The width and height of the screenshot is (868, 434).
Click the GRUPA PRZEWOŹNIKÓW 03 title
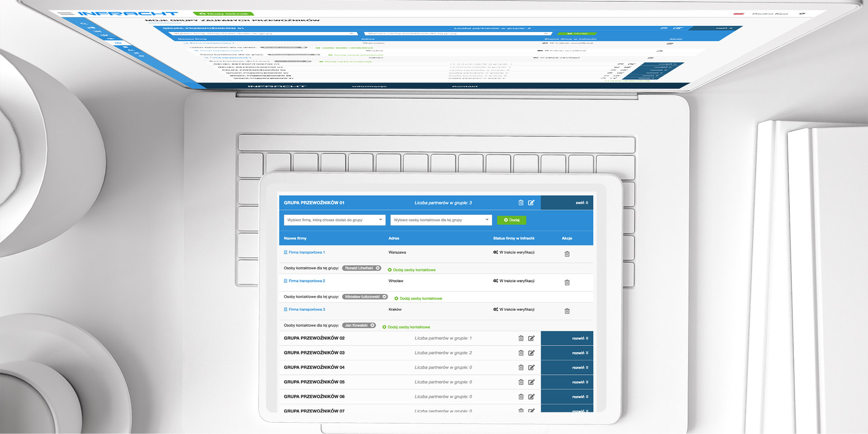coord(314,353)
